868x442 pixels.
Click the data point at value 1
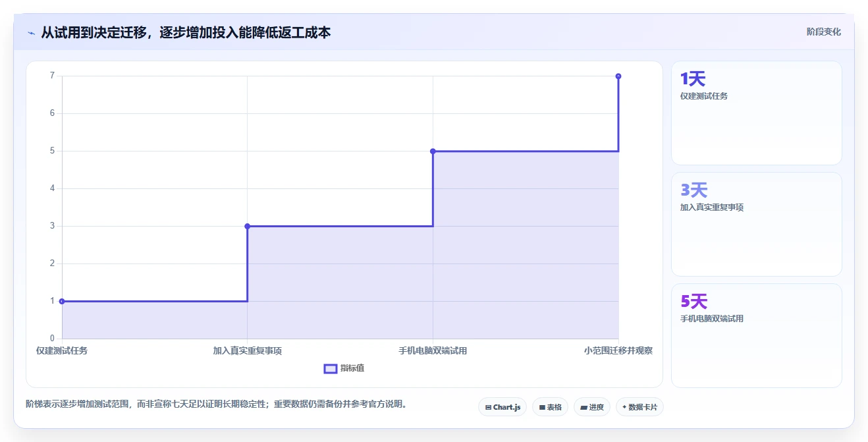coord(62,301)
